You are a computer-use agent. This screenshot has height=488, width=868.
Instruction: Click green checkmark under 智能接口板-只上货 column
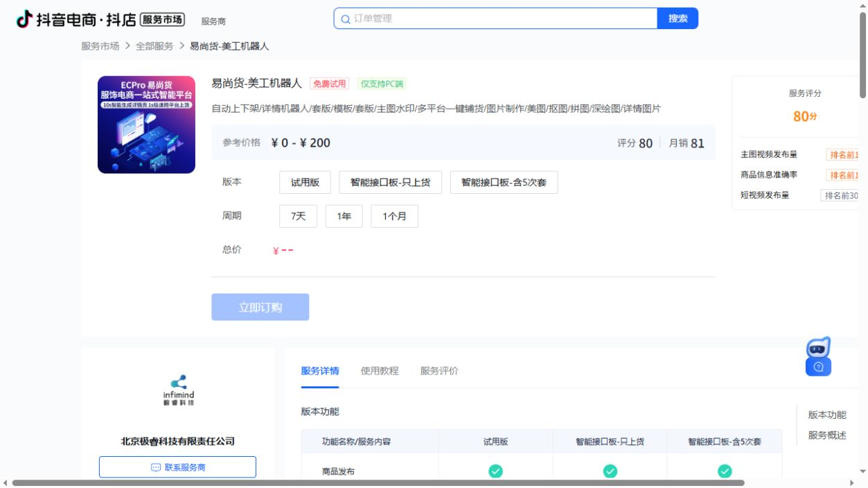[610, 471]
